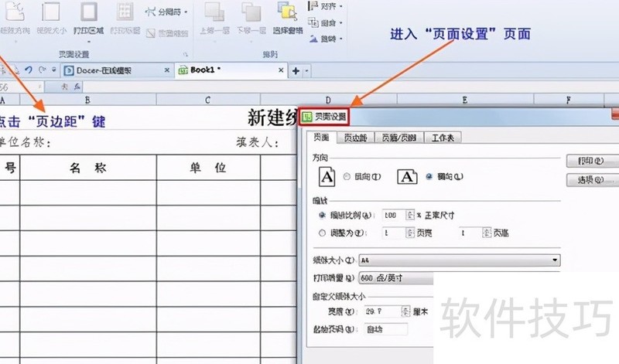Click the Options button below Print
Viewport: 619px width, 364px height.
[x=592, y=180]
